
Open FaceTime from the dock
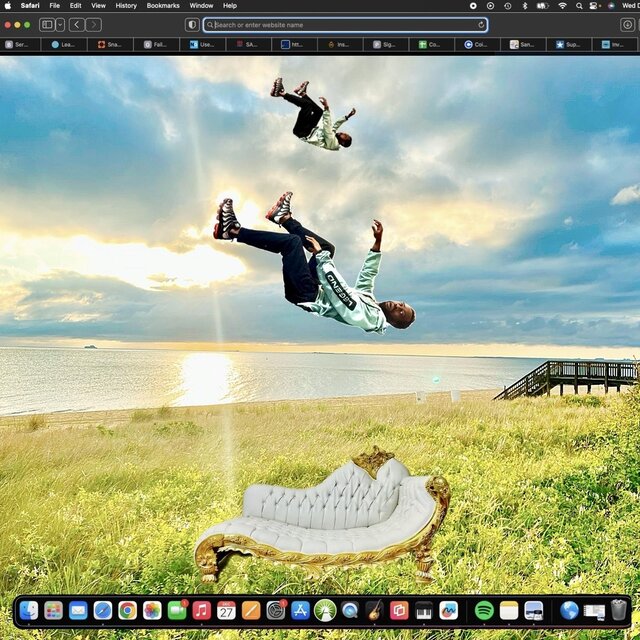tap(177, 610)
